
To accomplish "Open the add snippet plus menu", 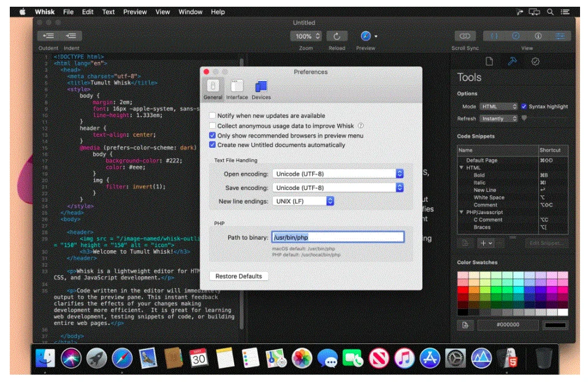I will [x=486, y=243].
